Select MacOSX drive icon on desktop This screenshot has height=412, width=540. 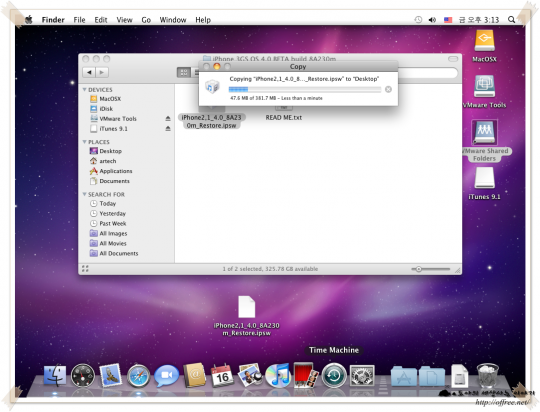pyautogui.click(x=484, y=41)
